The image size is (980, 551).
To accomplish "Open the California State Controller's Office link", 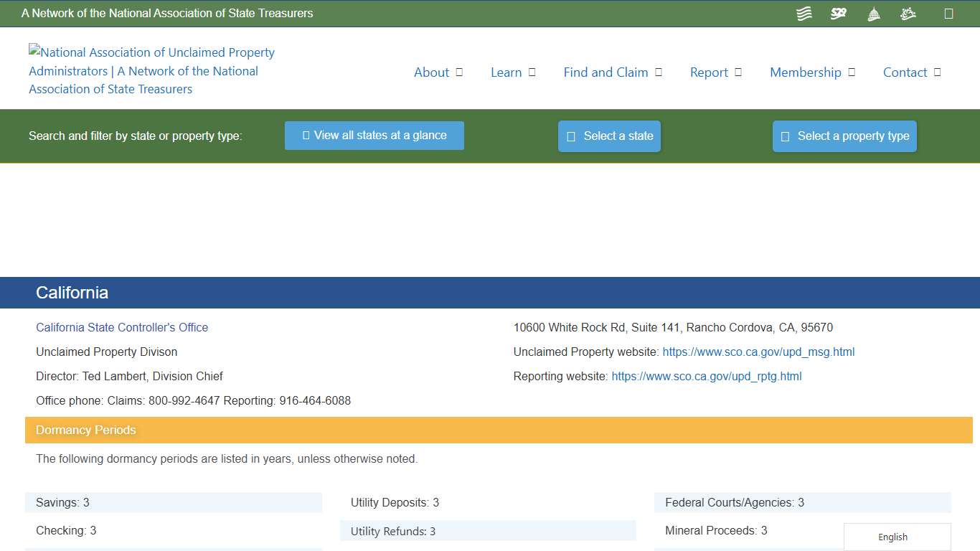I will (122, 327).
